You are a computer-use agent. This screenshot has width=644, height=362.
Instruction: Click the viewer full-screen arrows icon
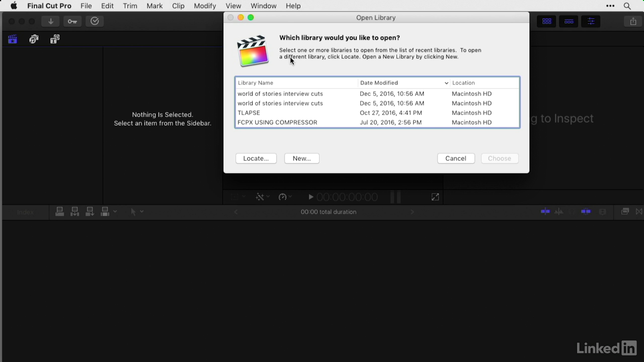point(435,197)
